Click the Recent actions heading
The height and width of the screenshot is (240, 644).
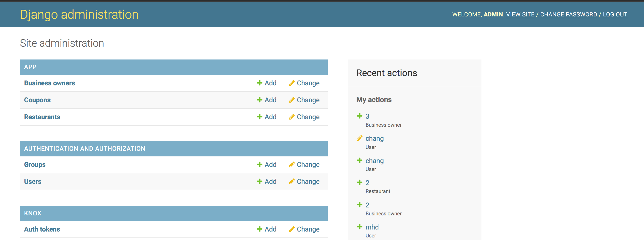click(x=387, y=73)
